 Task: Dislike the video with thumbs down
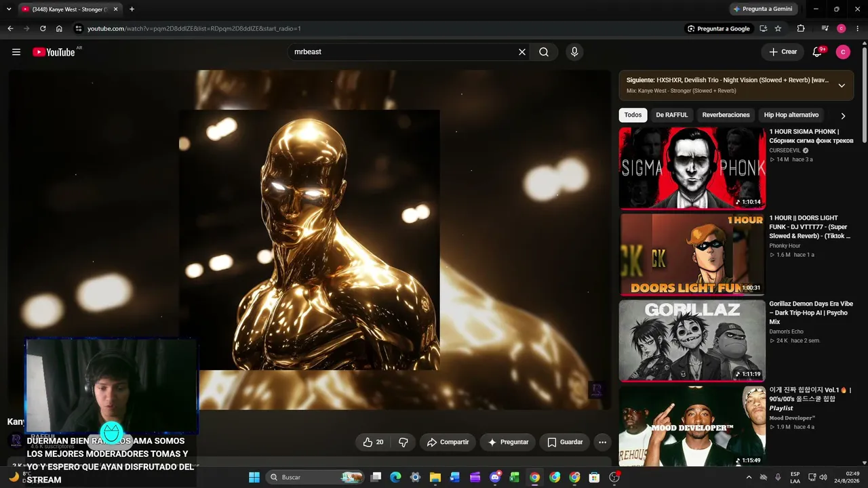[x=403, y=442]
